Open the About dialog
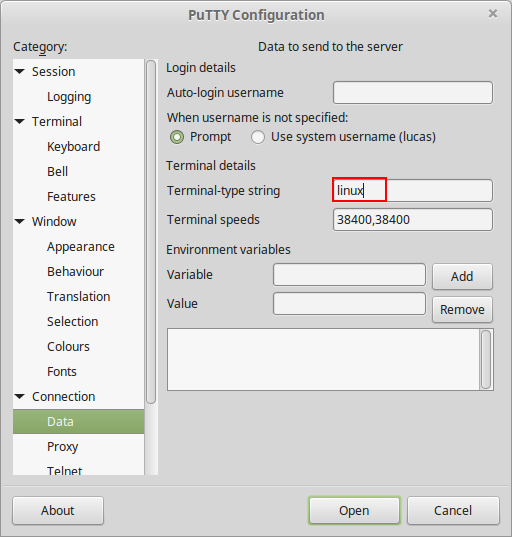This screenshot has width=512, height=537. click(58, 511)
